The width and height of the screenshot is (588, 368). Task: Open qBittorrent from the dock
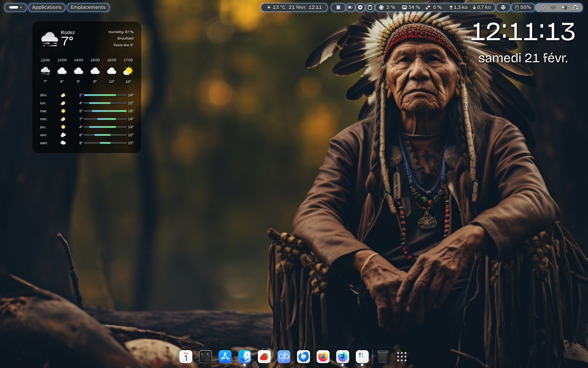click(x=284, y=357)
